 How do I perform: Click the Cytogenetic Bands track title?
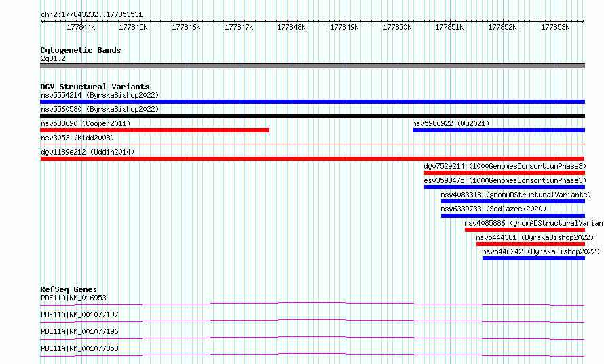pos(81,50)
